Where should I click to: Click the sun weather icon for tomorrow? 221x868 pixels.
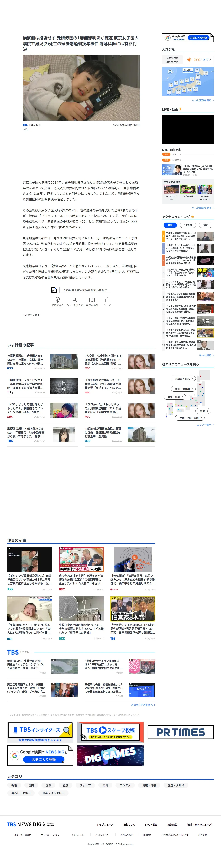click(189, 60)
